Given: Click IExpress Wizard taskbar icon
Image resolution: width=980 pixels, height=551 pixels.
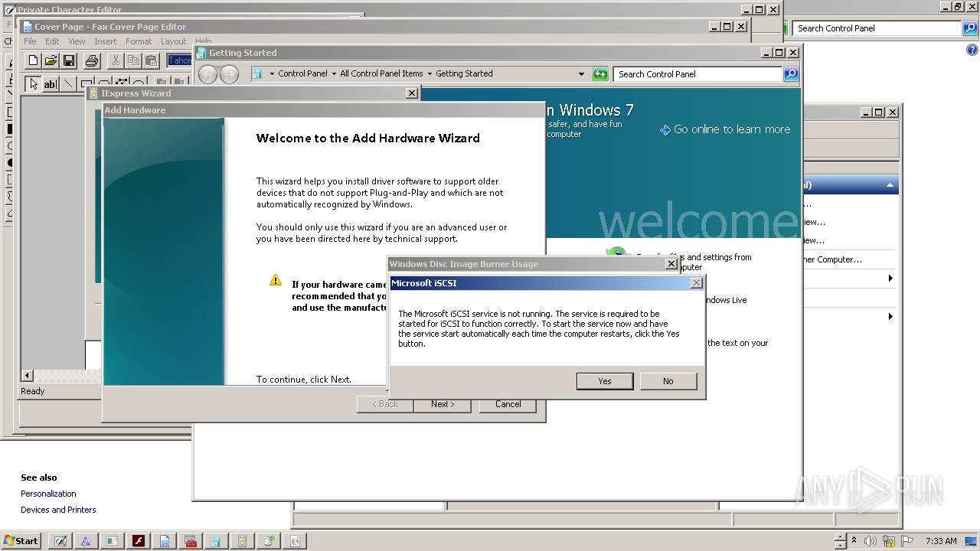Looking at the screenshot, I should click(242, 541).
